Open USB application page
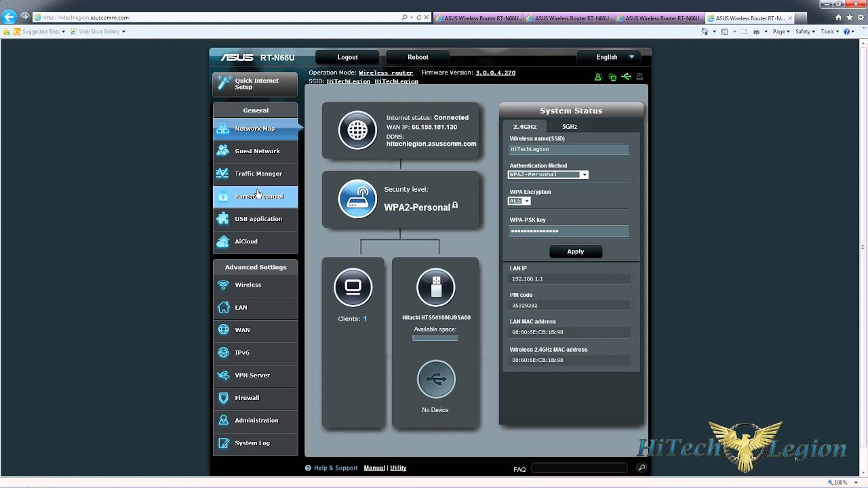 click(255, 219)
